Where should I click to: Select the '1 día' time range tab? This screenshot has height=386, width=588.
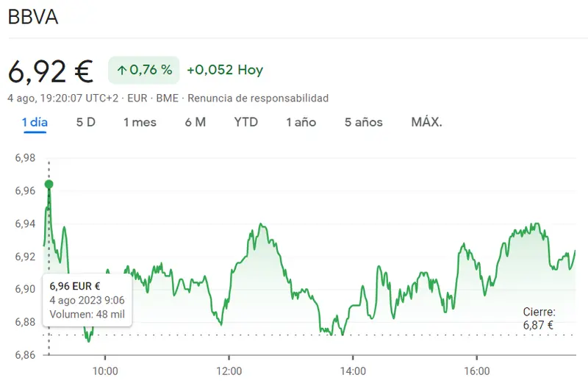pyautogui.click(x=35, y=122)
